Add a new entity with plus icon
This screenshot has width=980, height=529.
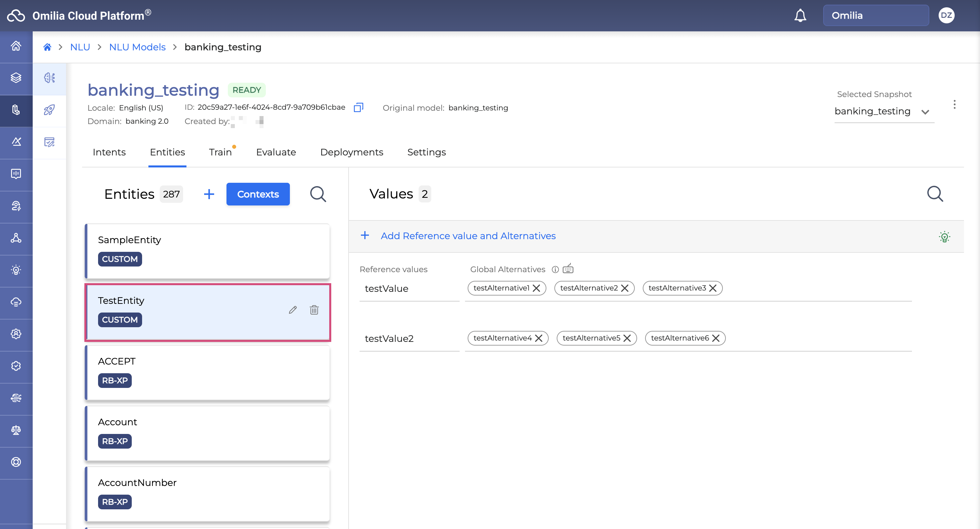click(209, 194)
